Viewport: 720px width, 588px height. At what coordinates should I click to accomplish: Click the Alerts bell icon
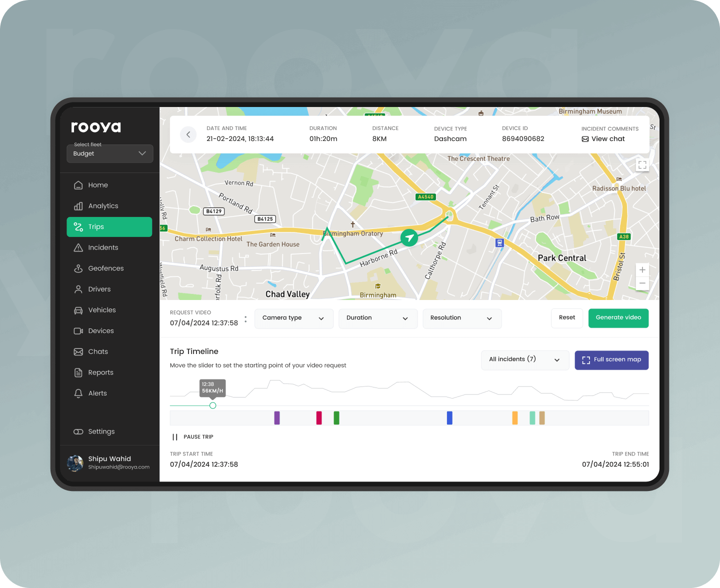78,393
